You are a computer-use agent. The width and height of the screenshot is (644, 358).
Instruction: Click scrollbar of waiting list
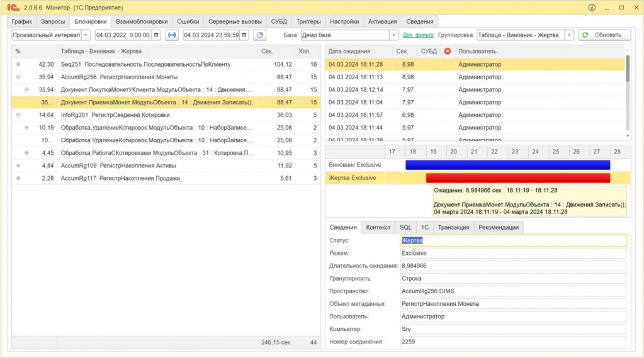pyautogui.click(x=628, y=69)
